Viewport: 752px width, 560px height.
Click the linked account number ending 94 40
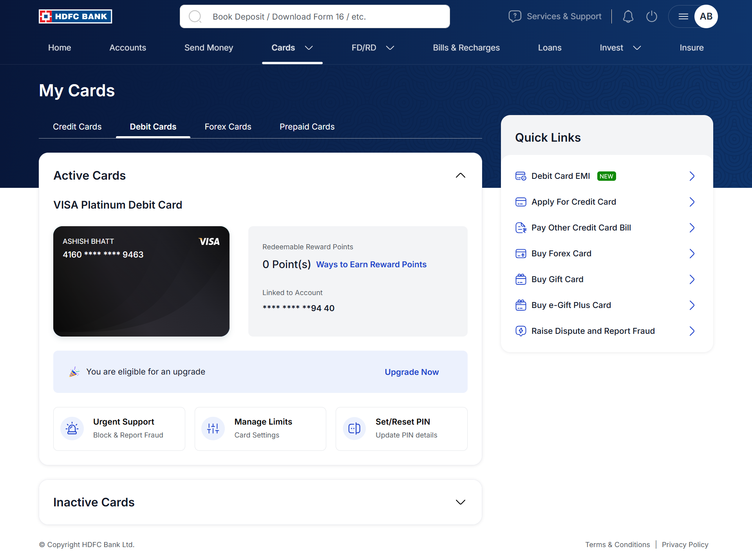point(298,308)
